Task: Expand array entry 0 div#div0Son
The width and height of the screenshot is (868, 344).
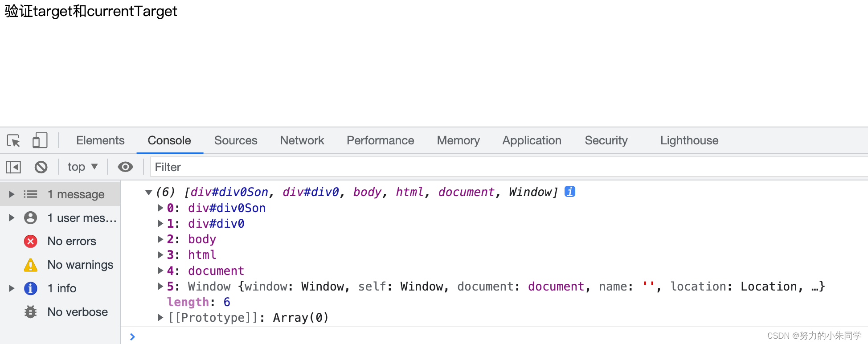Action: [160, 208]
